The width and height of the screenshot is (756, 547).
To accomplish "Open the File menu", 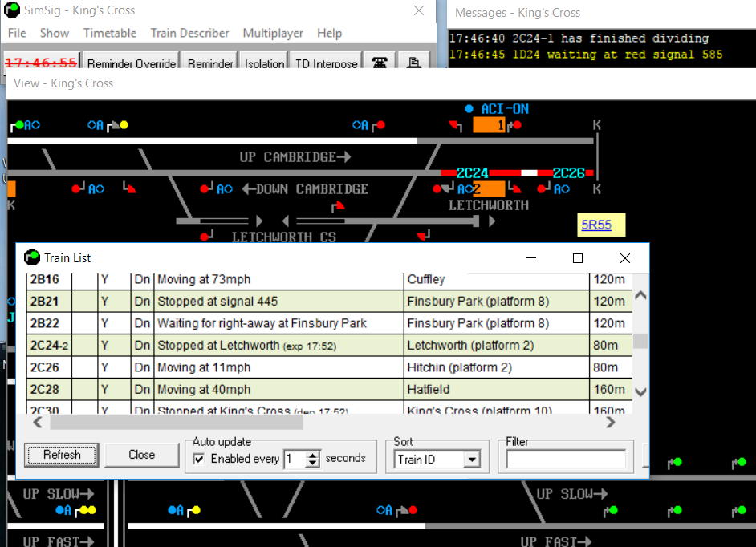I will coord(17,33).
